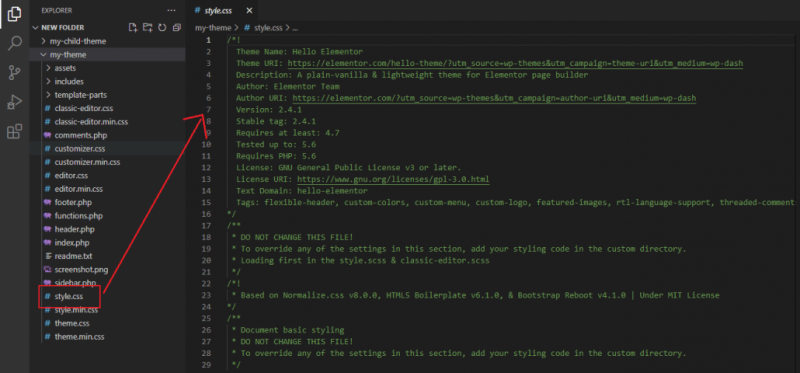Refresh the explorer file tree
The width and height of the screenshot is (800, 373).
click(162, 28)
